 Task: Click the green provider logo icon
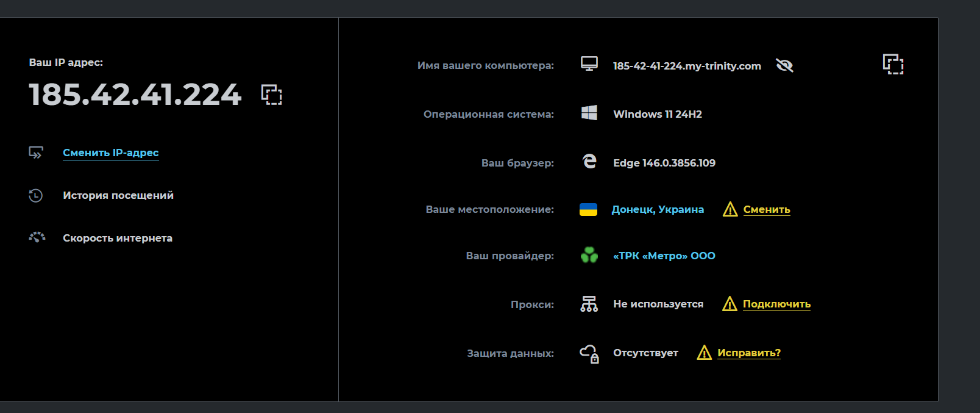[589, 255]
